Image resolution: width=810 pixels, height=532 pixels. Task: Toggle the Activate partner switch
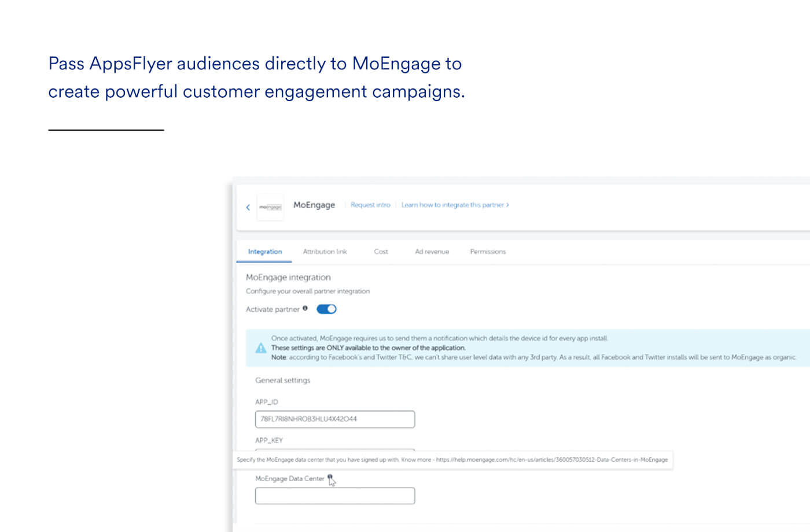coord(326,309)
